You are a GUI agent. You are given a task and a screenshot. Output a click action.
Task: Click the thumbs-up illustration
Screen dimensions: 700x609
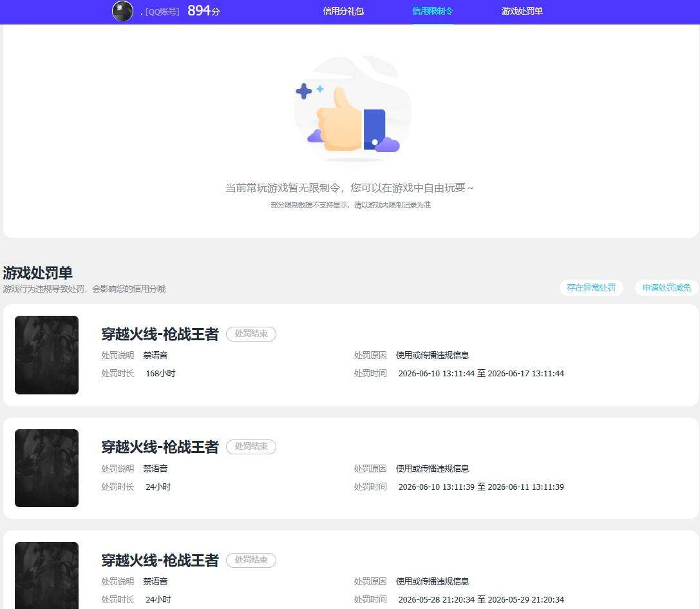(352, 110)
